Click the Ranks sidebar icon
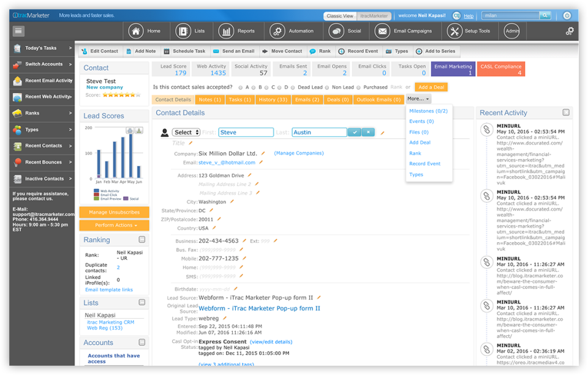 pos(17,113)
